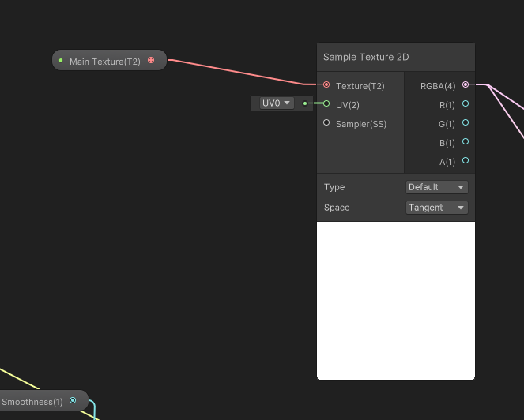
Task: Click the RGBA(4) output port
Action: tap(466, 84)
